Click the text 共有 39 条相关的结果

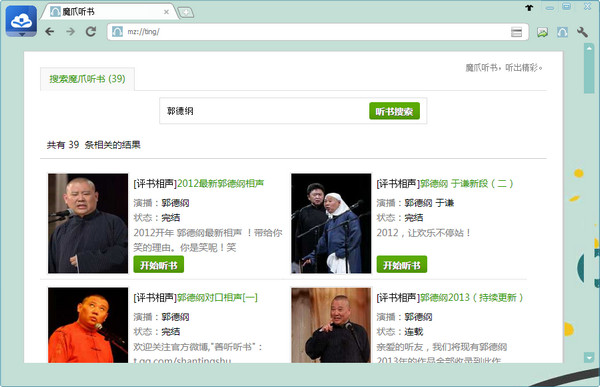94,145
